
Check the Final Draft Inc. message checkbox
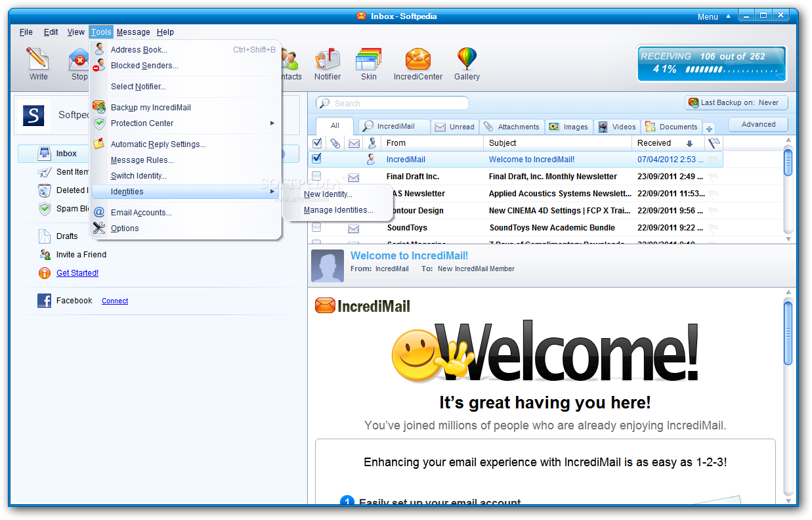pyautogui.click(x=316, y=176)
